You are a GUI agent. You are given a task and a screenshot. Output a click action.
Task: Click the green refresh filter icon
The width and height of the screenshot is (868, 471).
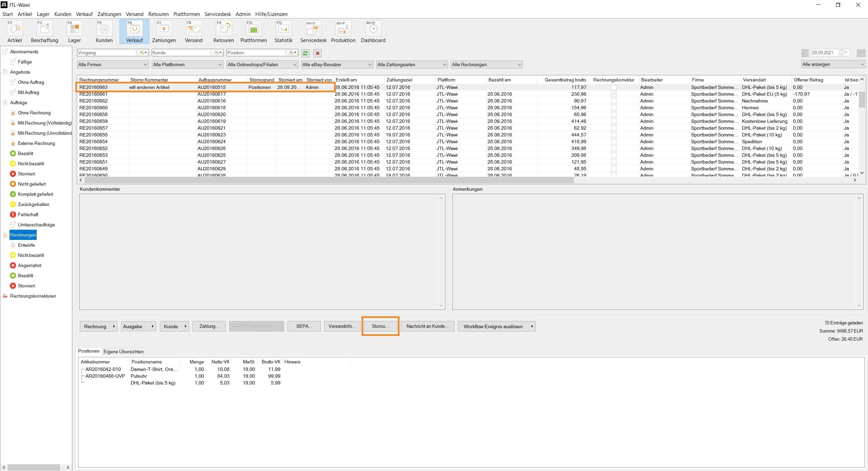coord(306,53)
